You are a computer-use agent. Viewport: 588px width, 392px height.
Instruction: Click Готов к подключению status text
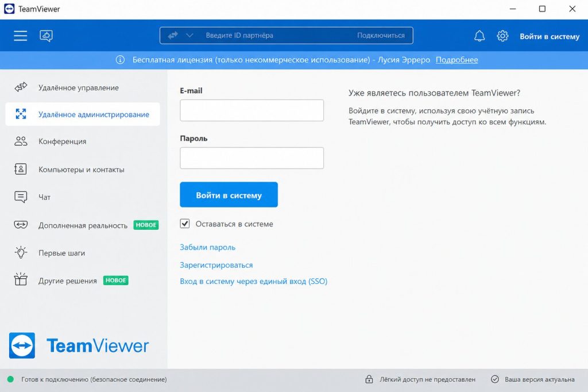pos(94,379)
